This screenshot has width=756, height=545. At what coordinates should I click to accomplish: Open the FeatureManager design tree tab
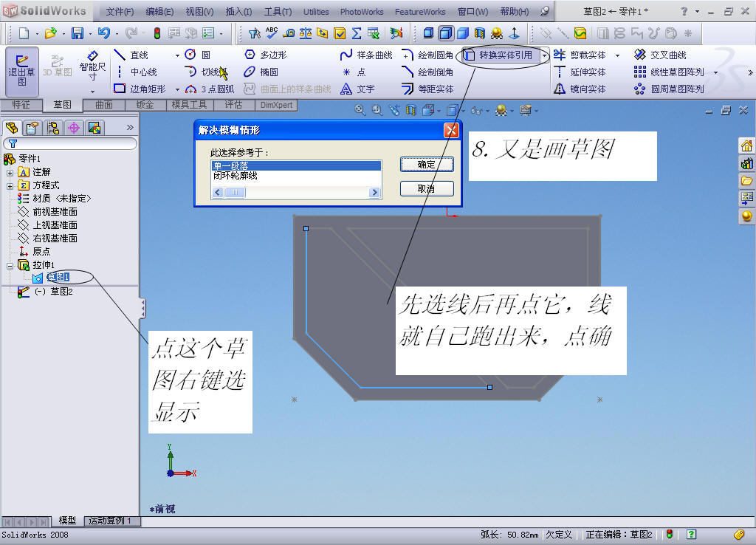pyautogui.click(x=12, y=128)
